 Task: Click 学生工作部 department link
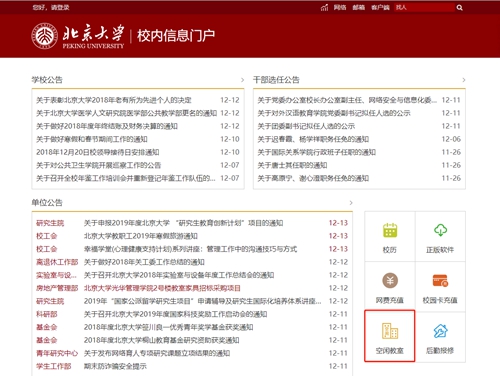pyautogui.click(x=54, y=366)
